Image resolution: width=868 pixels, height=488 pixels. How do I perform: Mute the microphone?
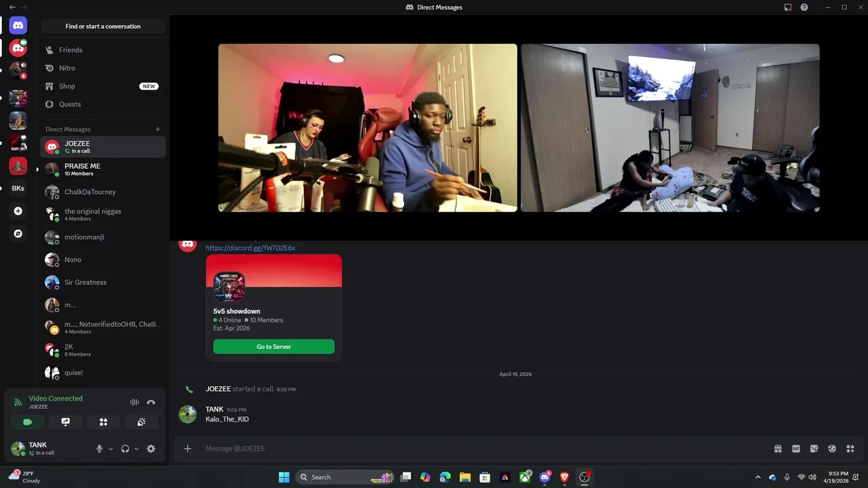coord(100,449)
